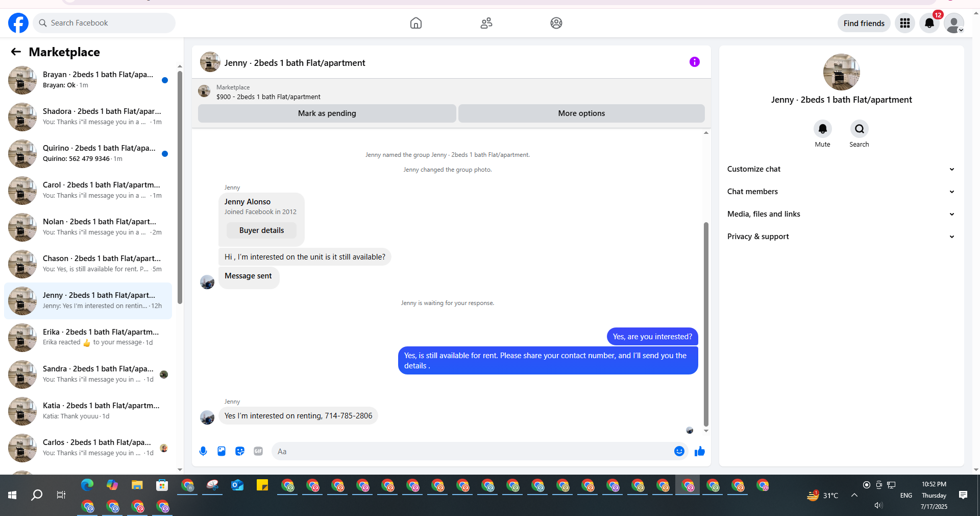Click the Search Facebook field
980x516 pixels.
tap(104, 23)
